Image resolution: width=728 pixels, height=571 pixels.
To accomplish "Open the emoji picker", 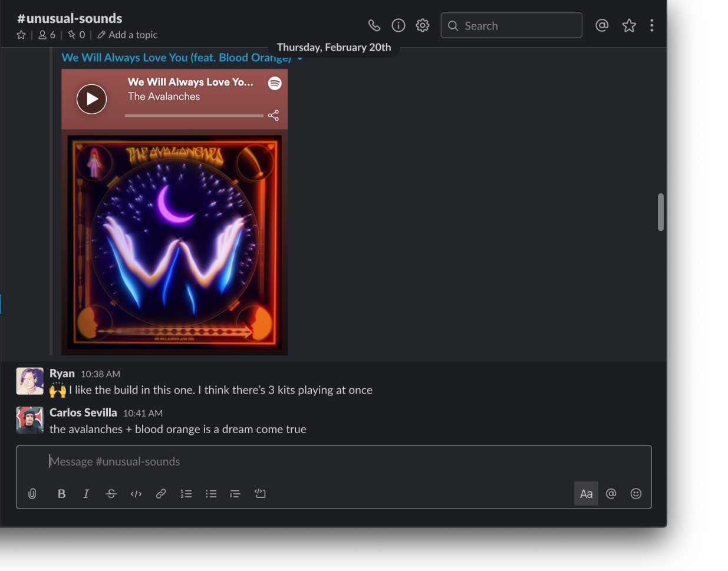I will (x=636, y=494).
